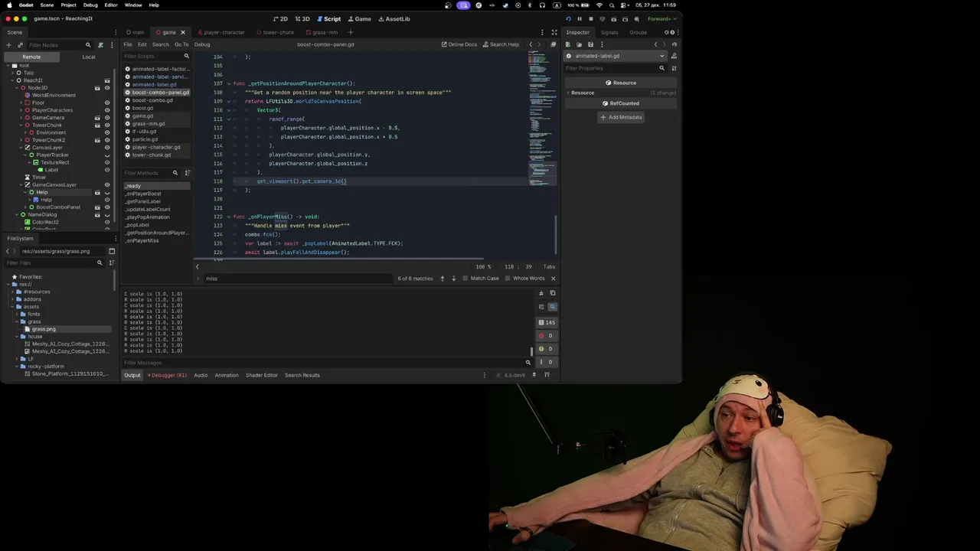980x551 pixels.
Task: Collapse the CanvasLayer node
Action: pyautogui.click(x=21, y=148)
